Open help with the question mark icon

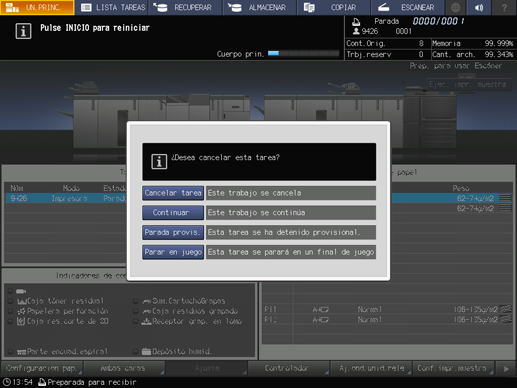(504, 7)
